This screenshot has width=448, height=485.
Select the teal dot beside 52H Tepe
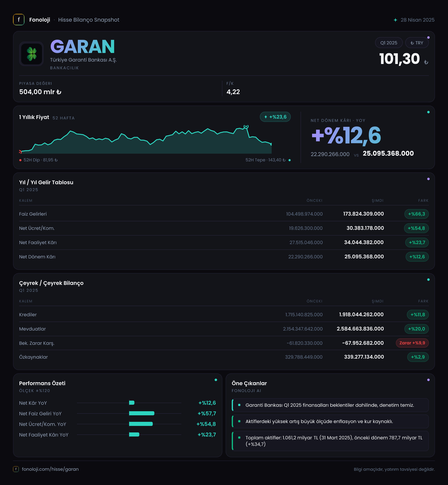289,160
